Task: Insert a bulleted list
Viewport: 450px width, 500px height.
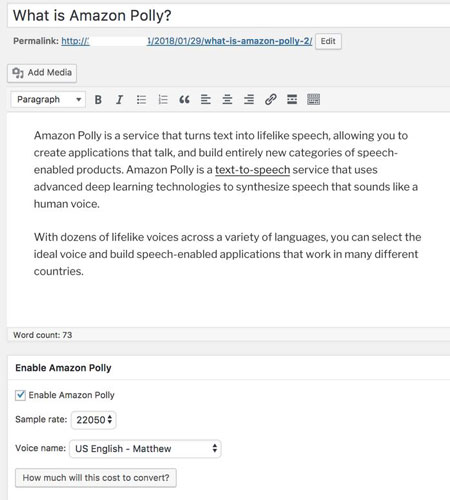Action: 141,100
